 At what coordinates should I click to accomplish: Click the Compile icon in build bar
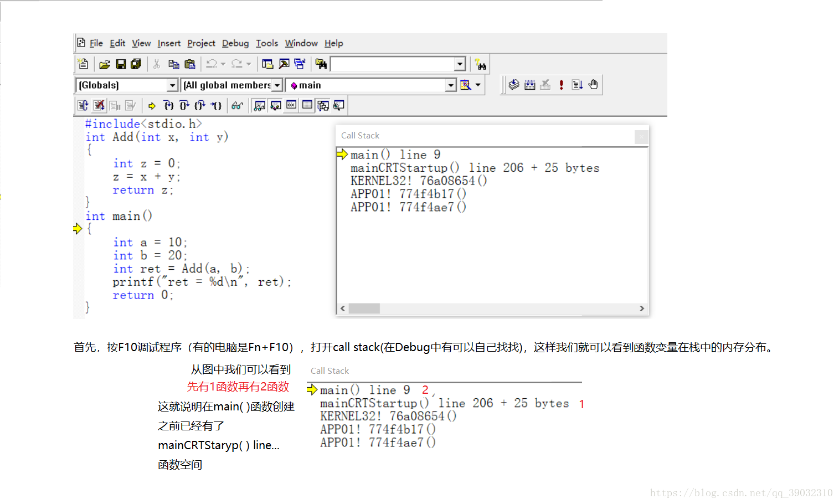(x=513, y=85)
